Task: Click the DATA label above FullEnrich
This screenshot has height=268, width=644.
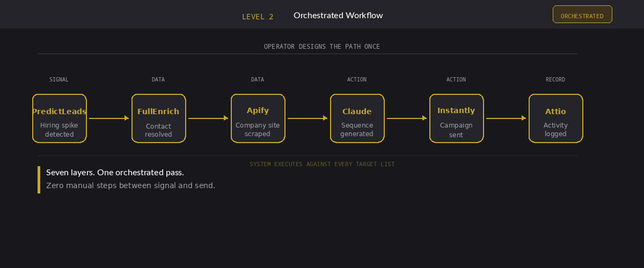Action: pos(158,79)
